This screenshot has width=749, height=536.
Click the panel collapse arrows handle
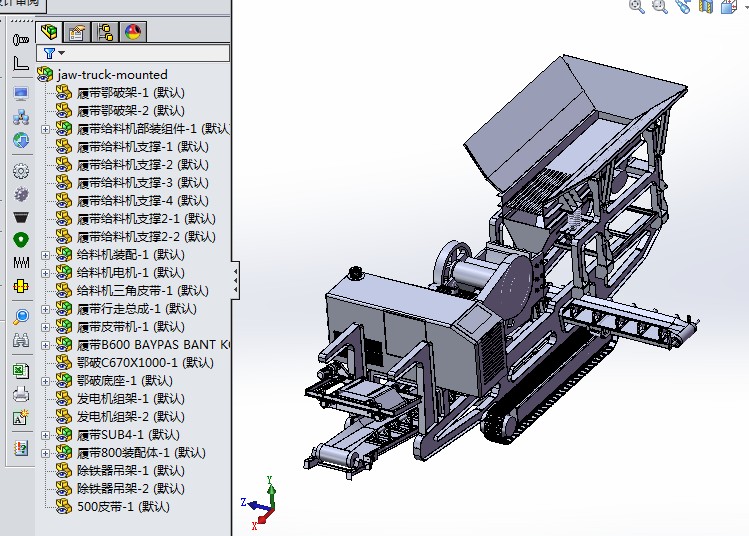pyautogui.click(x=235, y=280)
